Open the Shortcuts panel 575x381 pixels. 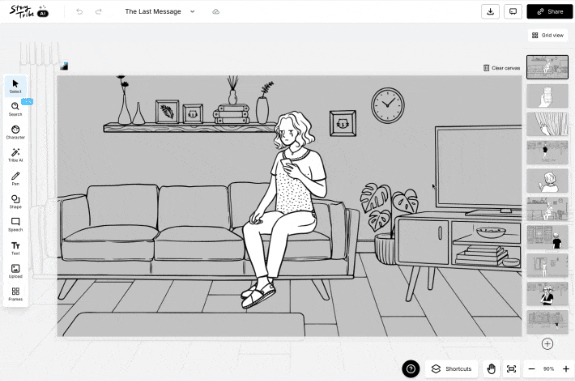[x=451, y=369]
